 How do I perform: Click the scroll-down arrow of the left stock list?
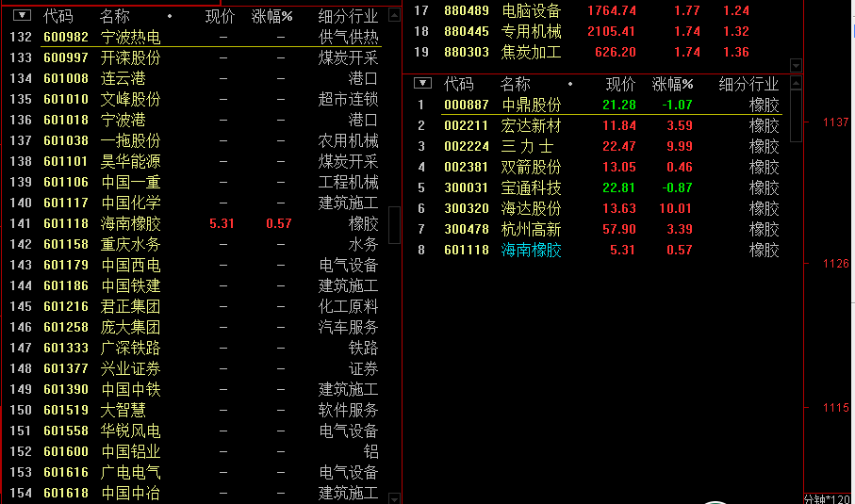(x=394, y=498)
